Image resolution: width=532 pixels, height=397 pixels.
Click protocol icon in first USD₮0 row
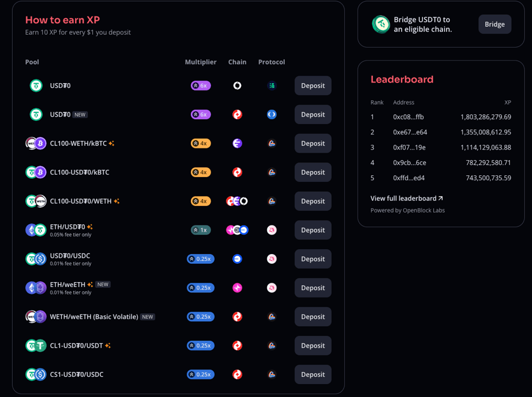(x=271, y=86)
